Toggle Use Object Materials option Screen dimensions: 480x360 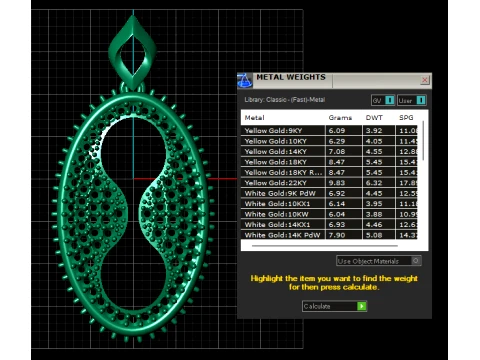(379, 261)
